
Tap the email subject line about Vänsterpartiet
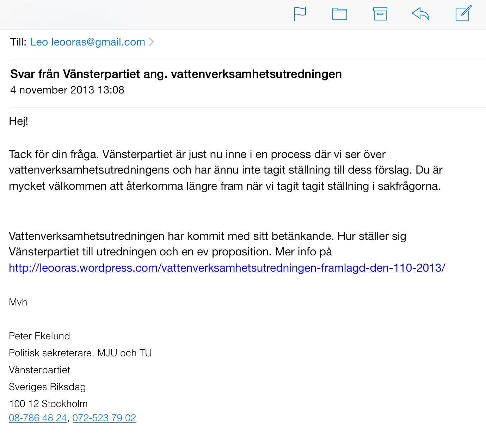pos(176,74)
